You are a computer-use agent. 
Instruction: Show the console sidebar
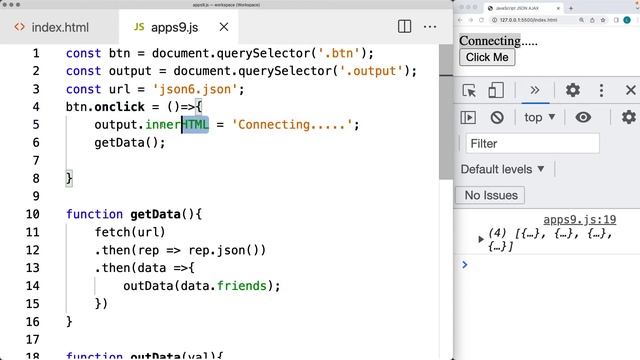(x=468, y=118)
